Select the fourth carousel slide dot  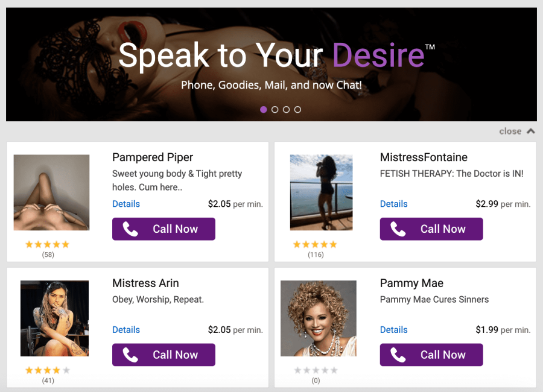tap(297, 109)
